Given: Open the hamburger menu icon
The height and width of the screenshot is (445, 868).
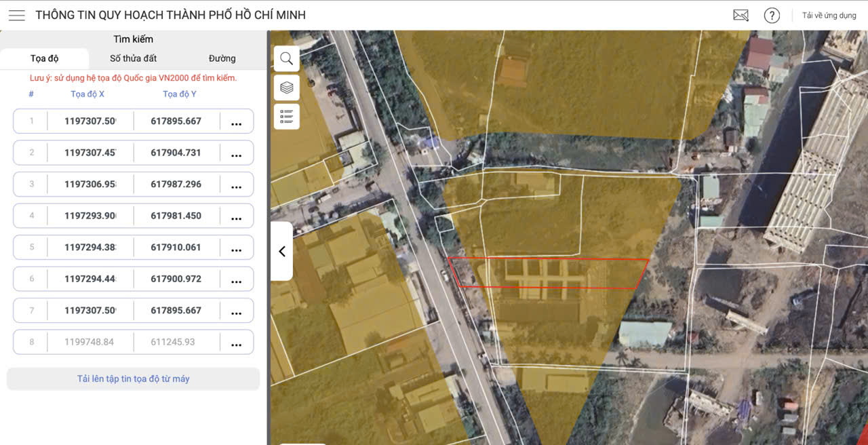Looking at the screenshot, I should pyautogui.click(x=17, y=15).
